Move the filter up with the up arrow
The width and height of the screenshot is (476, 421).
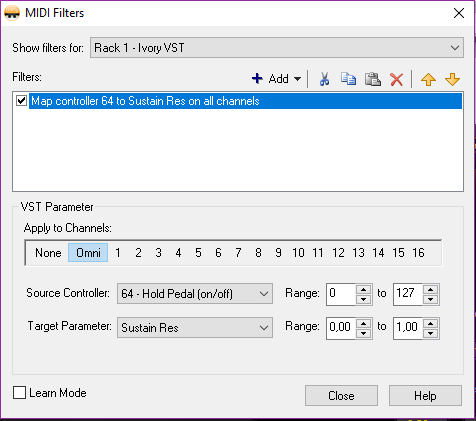(428, 80)
